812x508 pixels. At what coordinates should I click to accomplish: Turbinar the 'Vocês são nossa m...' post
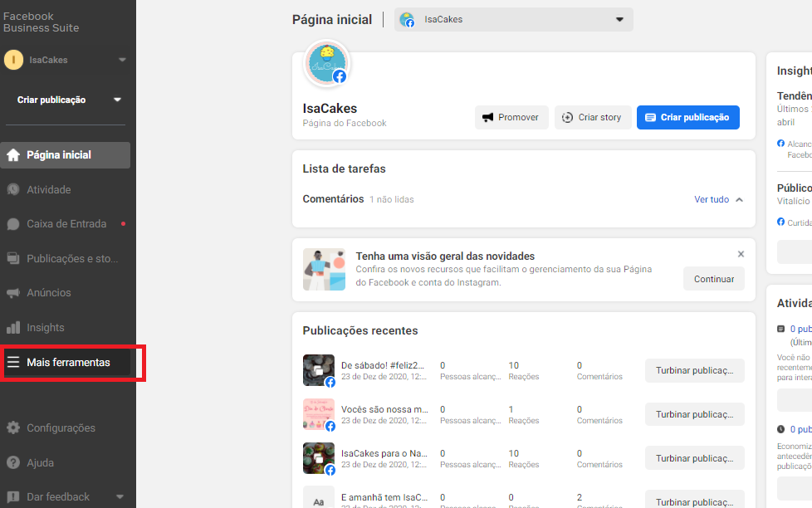coord(694,414)
